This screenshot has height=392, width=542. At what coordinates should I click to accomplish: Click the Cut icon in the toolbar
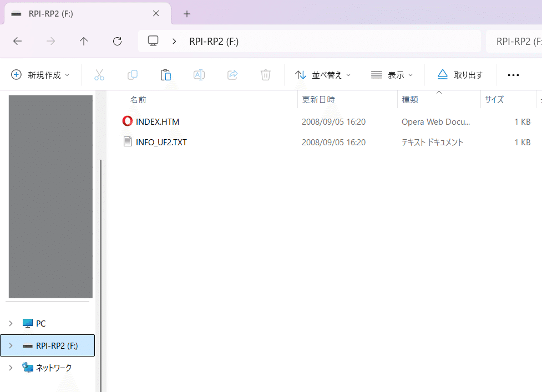99,74
